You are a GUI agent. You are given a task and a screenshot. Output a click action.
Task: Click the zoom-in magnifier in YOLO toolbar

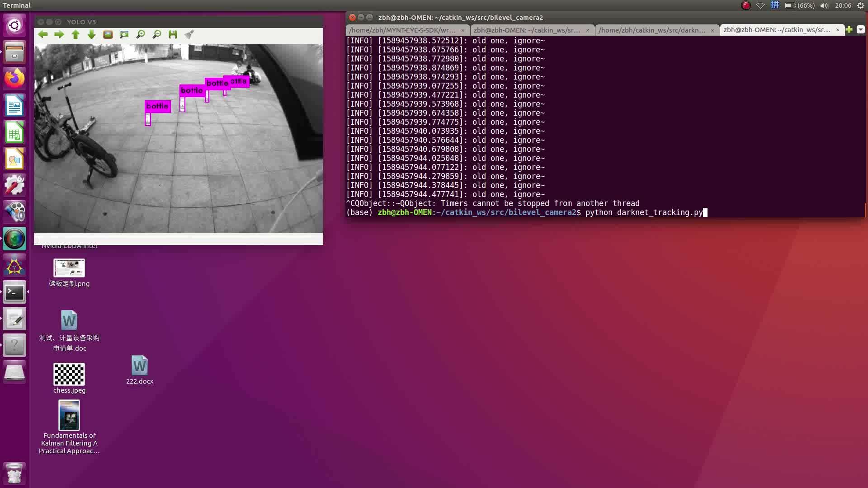[141, 35]
